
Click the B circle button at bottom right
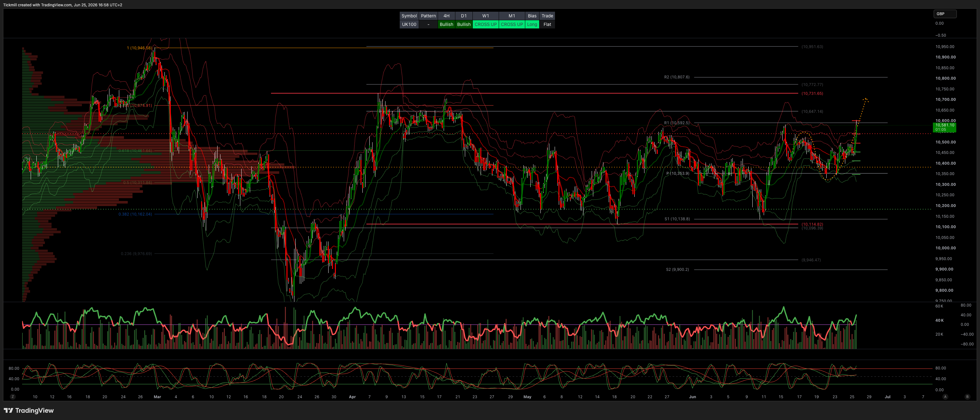967,396
